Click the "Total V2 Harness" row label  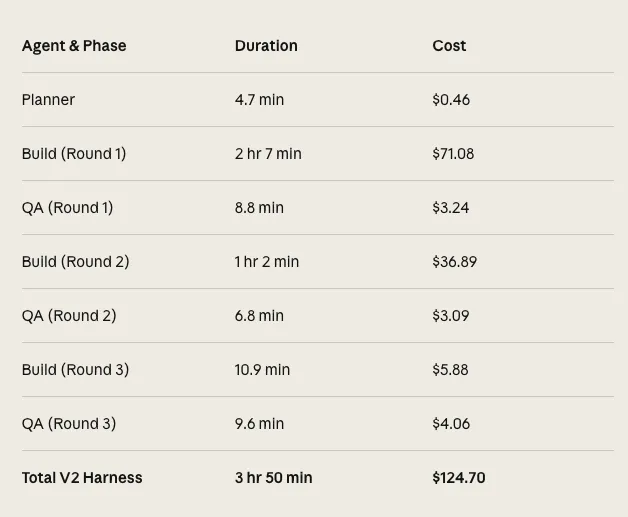click(x=82, y=478)
